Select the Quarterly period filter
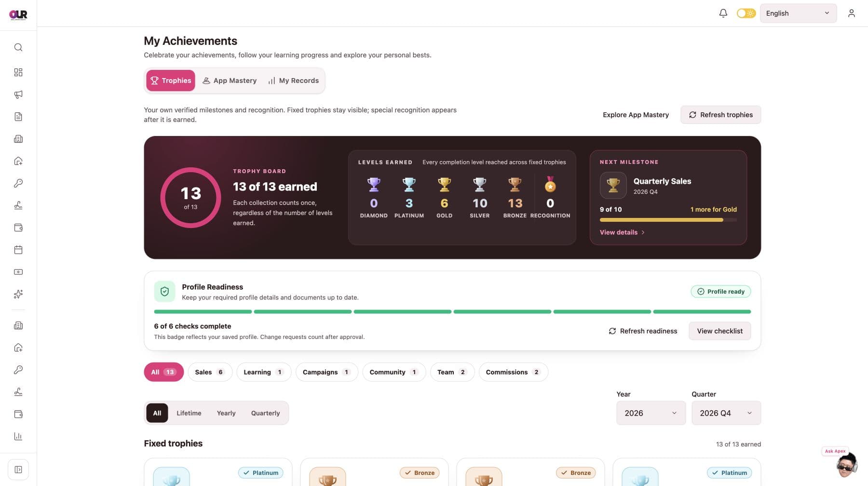The height and width of the screenshot is (486, 868). click(x=265, y=413)
